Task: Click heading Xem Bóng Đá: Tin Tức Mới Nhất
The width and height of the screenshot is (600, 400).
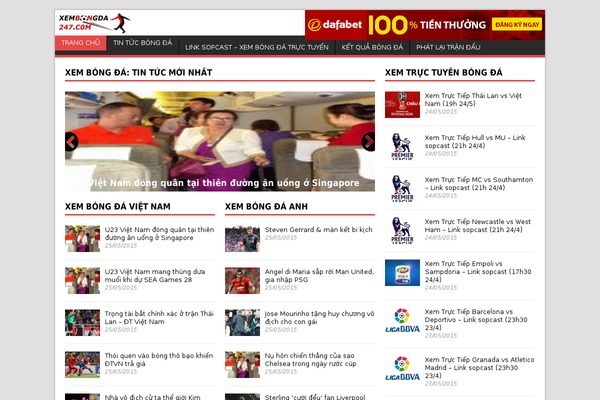Action: coord(139,72)
